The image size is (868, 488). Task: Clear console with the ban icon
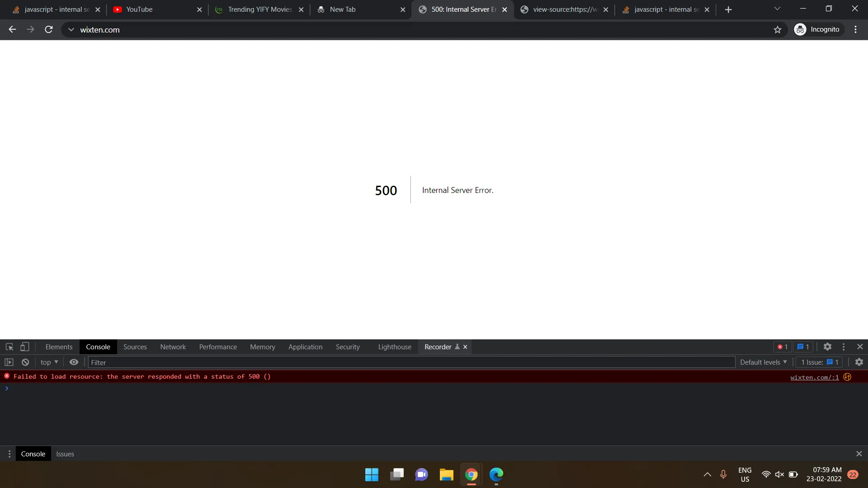[x=25, y=362]
